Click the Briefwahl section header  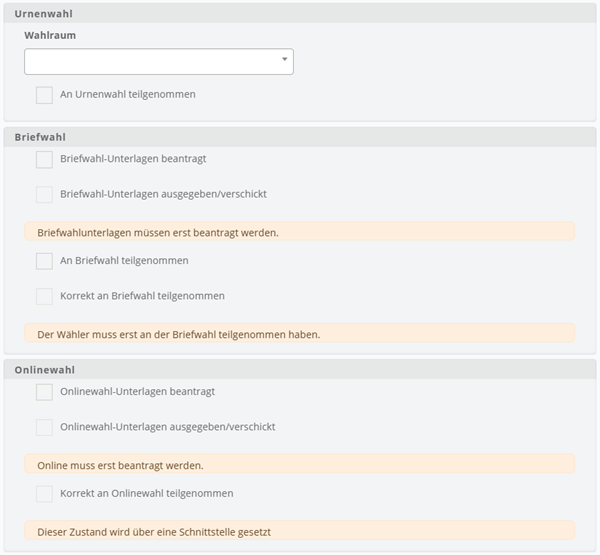point(300,137)
